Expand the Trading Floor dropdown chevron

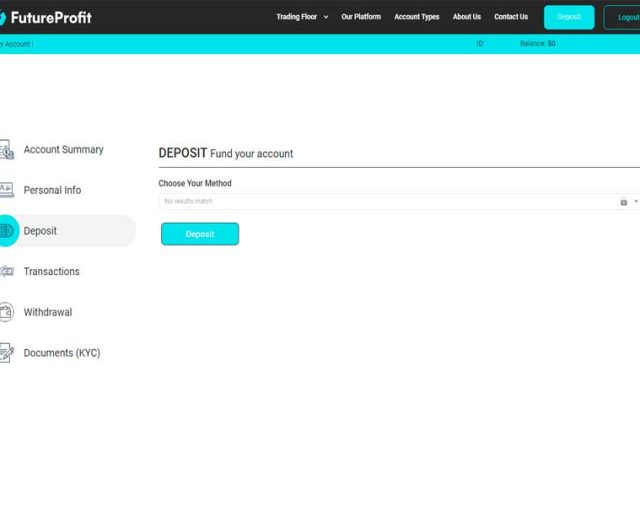click(x=326, y=17)
